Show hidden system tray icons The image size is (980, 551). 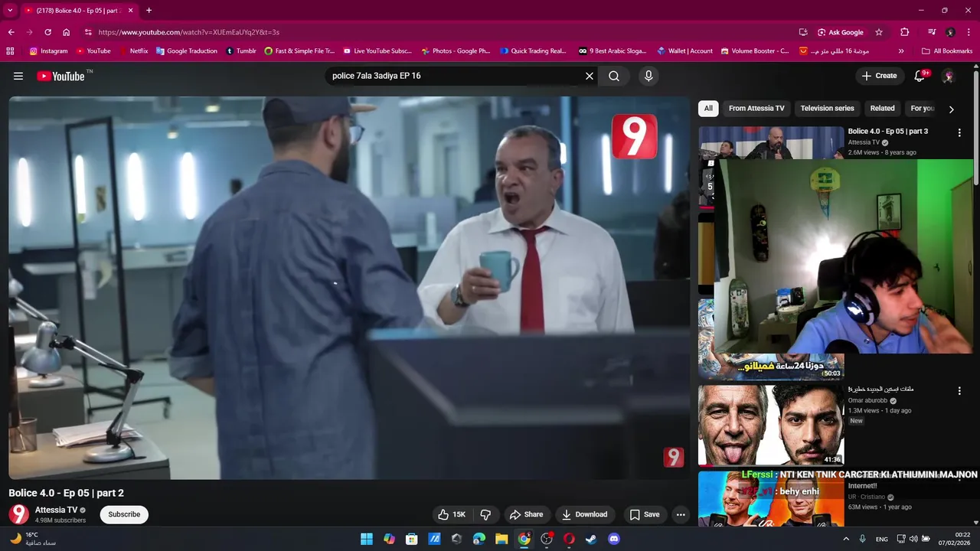(x=846, y=539)
